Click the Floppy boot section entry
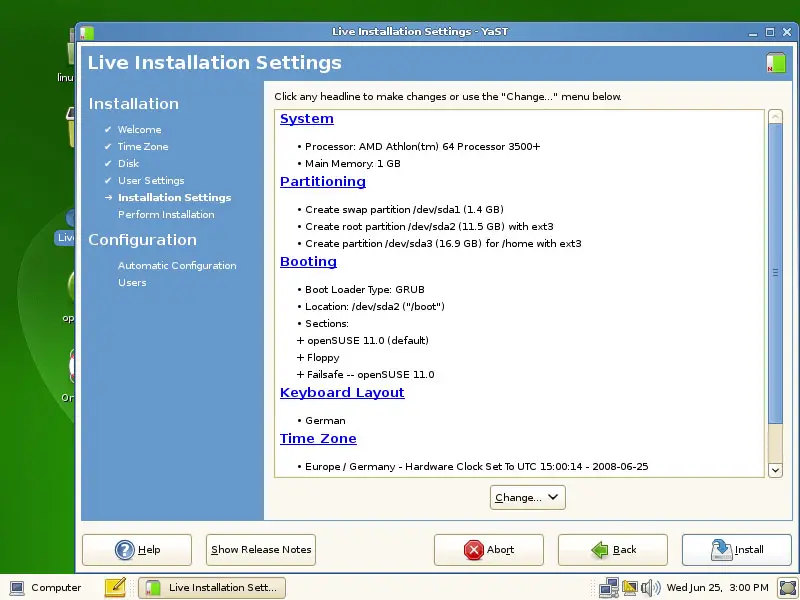This screenshot has height=600, width=800. coord(318,358)
